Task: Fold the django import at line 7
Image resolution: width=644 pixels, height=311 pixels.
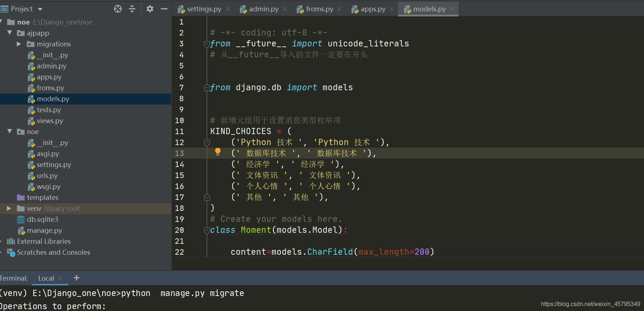Action: (207, 88)
